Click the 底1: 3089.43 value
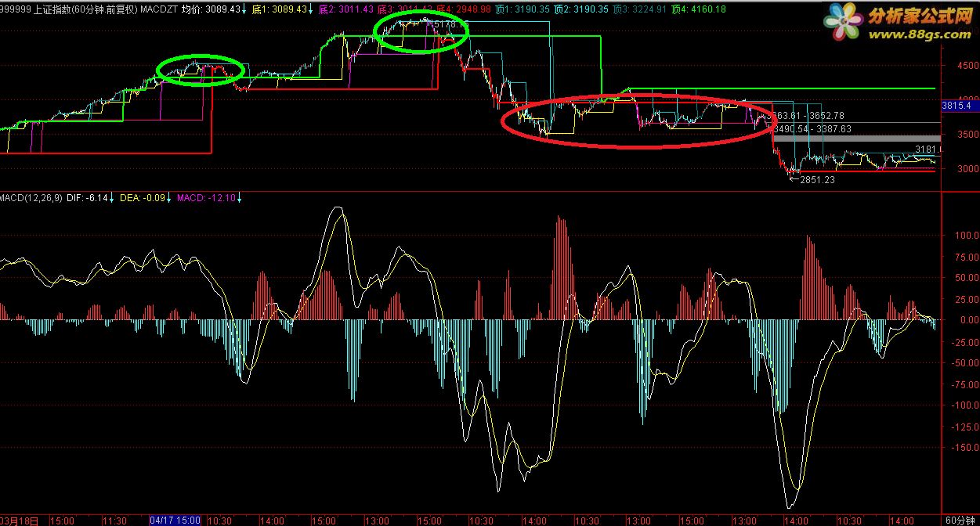Screen dimensions: 980x526 tap(280, 9)
